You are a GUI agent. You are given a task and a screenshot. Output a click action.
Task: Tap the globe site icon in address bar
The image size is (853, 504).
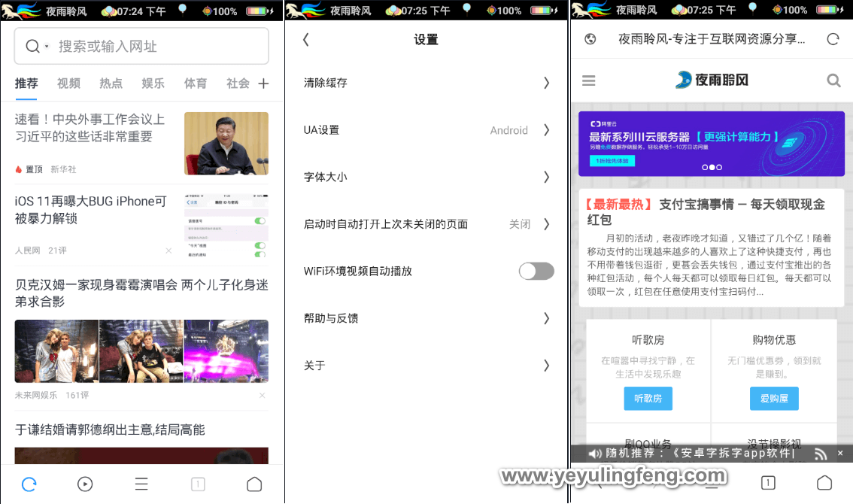coord(590,39)
